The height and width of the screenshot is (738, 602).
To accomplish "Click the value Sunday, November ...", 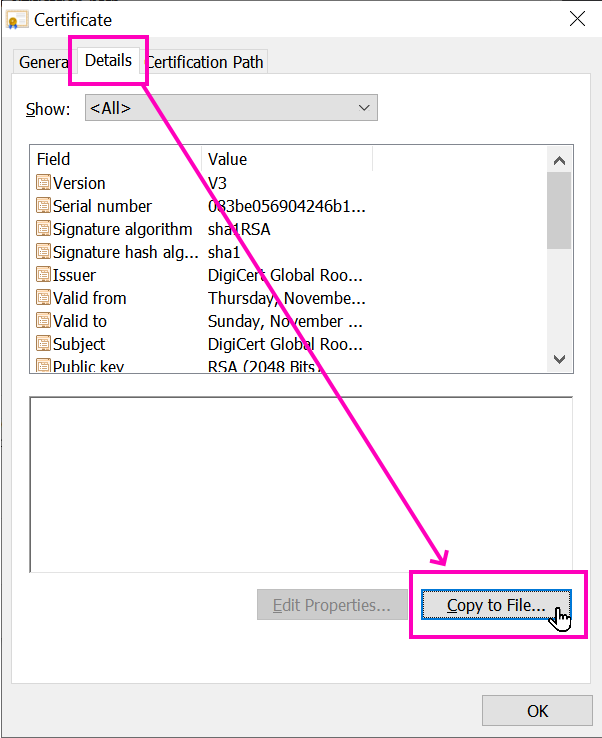I will pos(285,321).
